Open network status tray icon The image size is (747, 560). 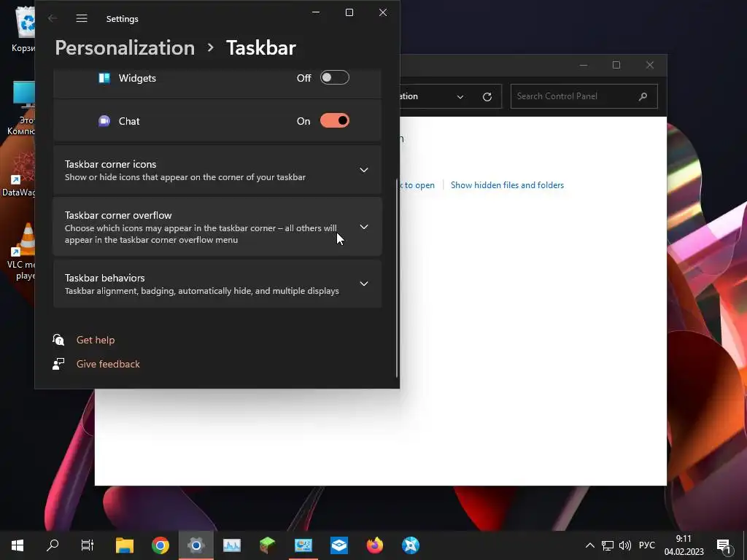coord(608,545)
